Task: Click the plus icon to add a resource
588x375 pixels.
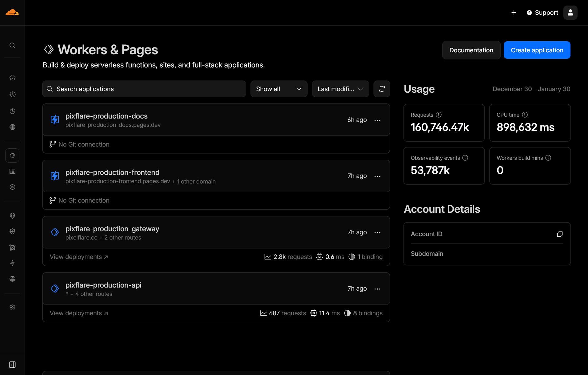Action: pos(514,13)
